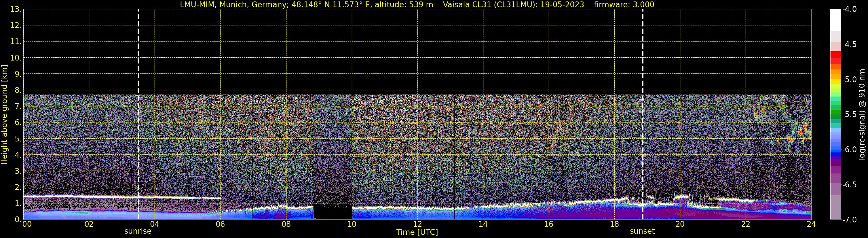Image resolution: width=868 pixels, height=238 pixels.
Task: Click the black data gap between 09 and 10 UTC
Action: click(333, 211)
